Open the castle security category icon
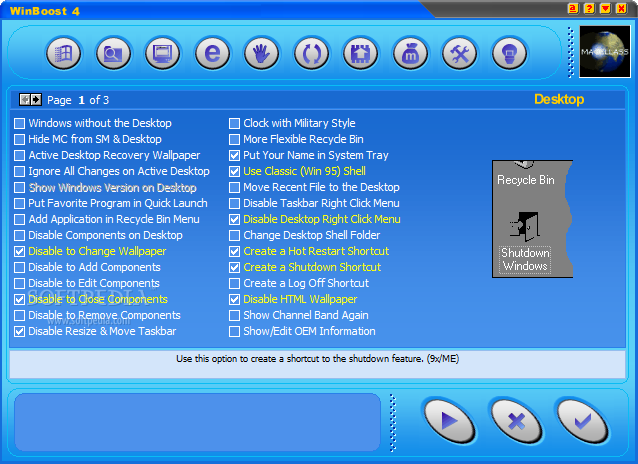638x464 pixels. coord(361,53)
